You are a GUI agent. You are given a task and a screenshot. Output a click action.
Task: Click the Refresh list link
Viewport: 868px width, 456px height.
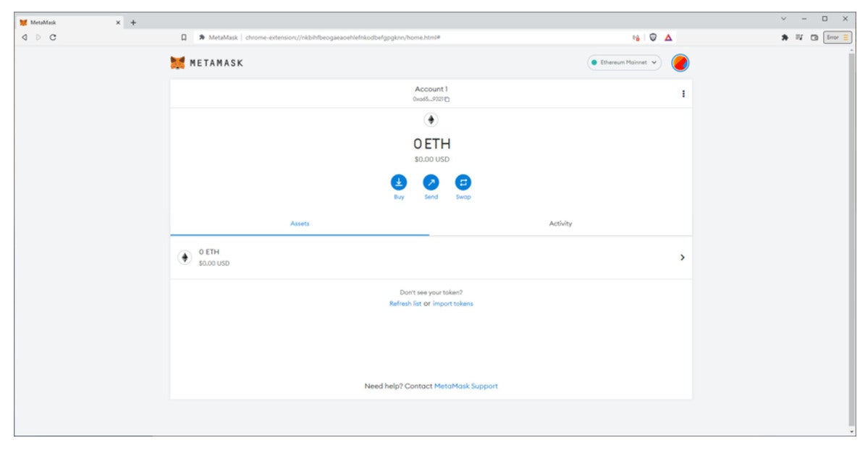[x=405, y=304]
